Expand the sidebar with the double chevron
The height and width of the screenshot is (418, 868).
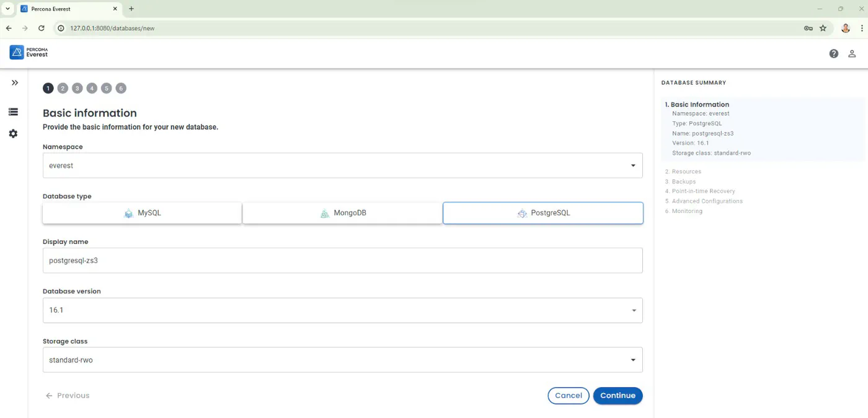[15, 83]
